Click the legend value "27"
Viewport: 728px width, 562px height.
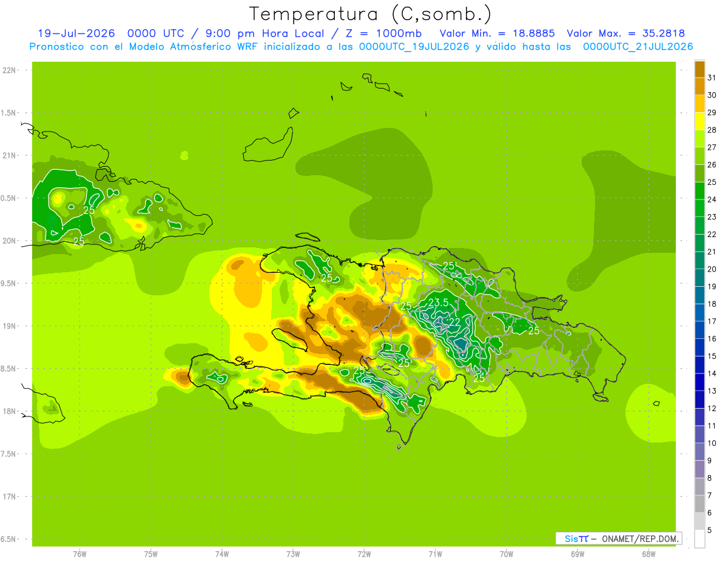click(712, 147)
